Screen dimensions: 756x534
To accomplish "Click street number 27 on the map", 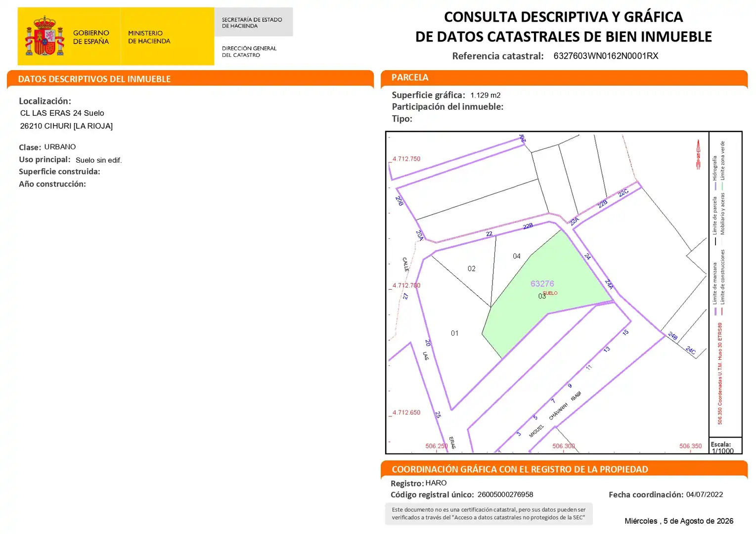I will (x=405, y=296).
